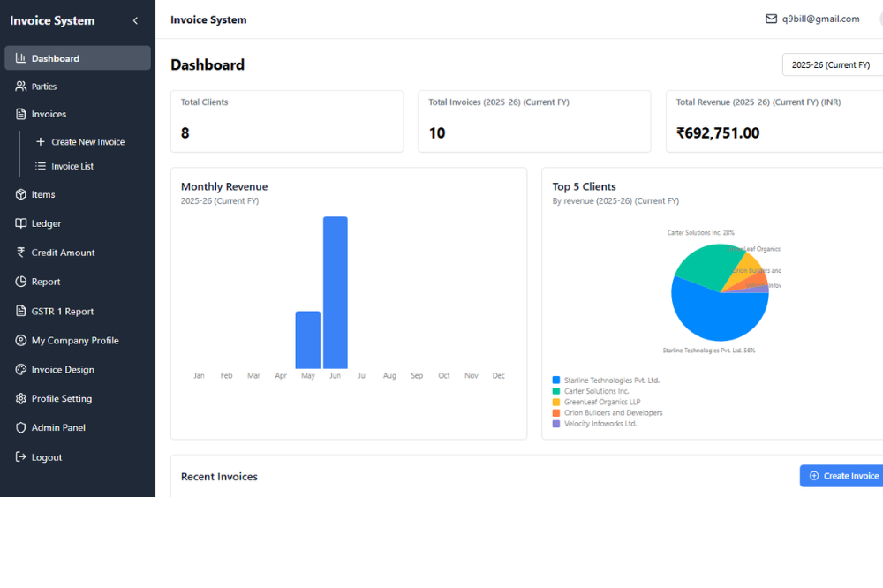Click the Parties people icon
This screenshot has height=588, width=883.
[x=21, y=87]
